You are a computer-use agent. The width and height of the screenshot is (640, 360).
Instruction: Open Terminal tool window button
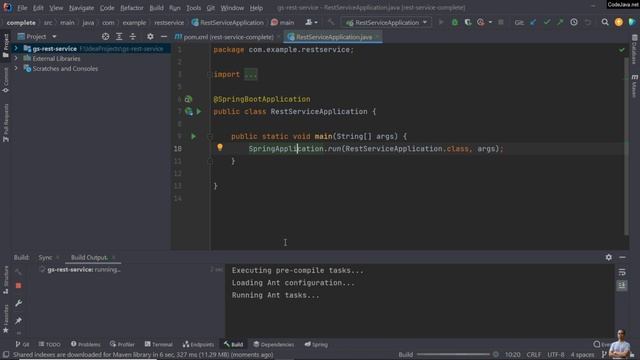[158, 344]
